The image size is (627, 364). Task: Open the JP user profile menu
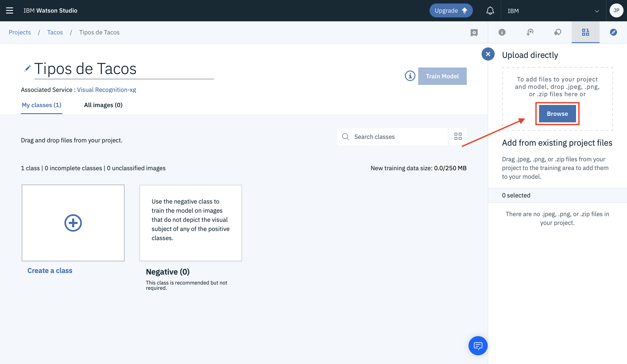(x=616, y=11)
